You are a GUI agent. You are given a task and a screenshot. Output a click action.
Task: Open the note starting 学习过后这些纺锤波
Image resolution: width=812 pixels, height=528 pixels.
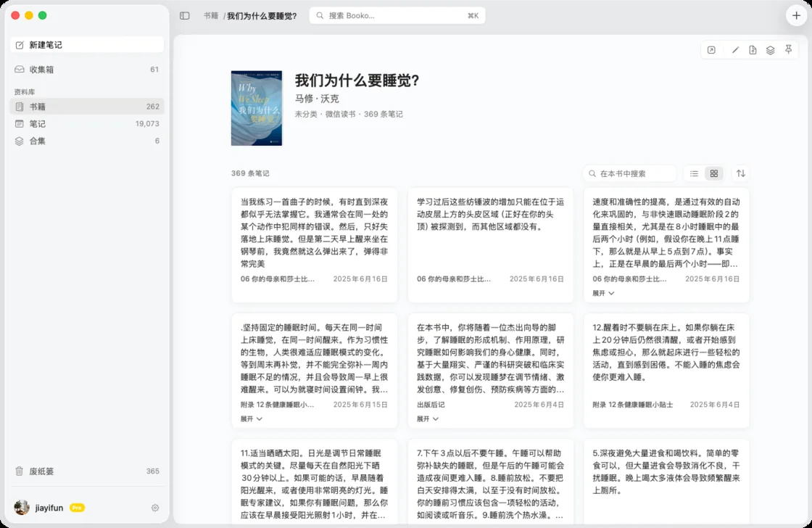click(490, 244)
